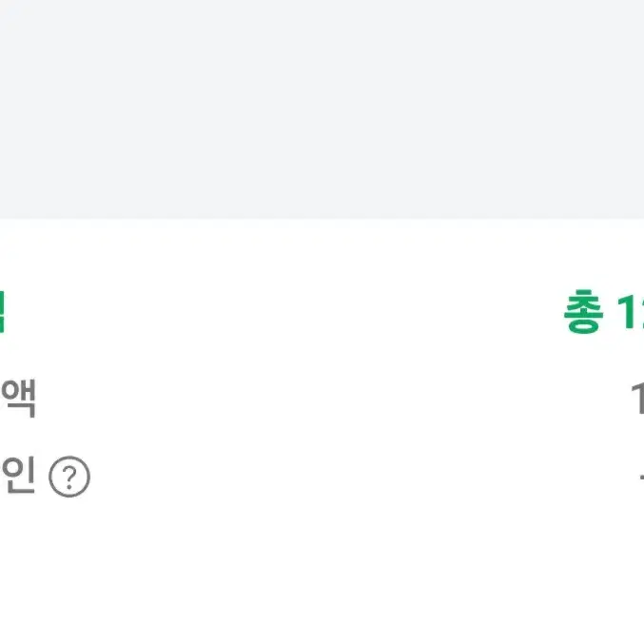Tap the 액 text in the amount row
The height and width of the screenshot is (644, 644).
pyautogui.click(x=18, y=399)
